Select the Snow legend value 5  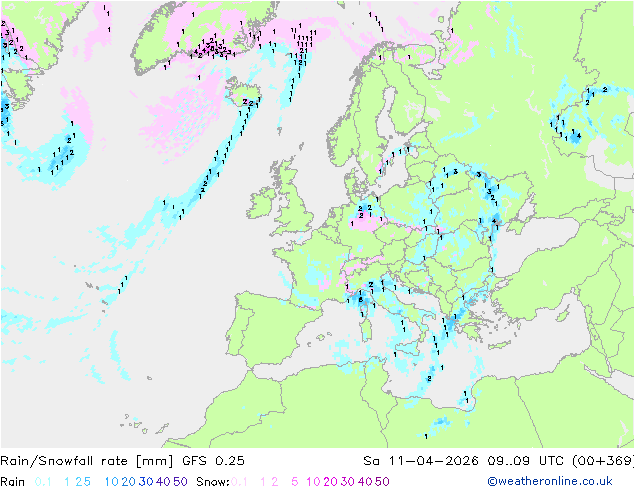tap(295, 482)
